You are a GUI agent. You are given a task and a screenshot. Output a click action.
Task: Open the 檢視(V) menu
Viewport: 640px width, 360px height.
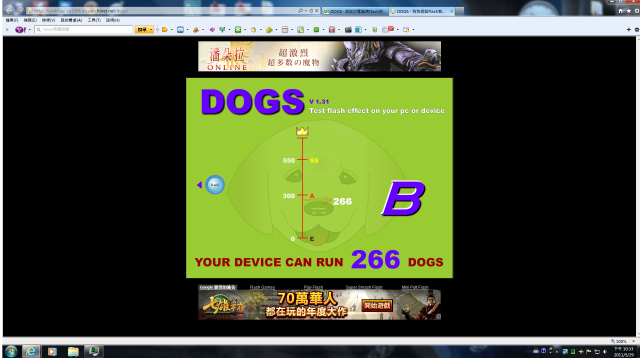(x=48, y=20)
